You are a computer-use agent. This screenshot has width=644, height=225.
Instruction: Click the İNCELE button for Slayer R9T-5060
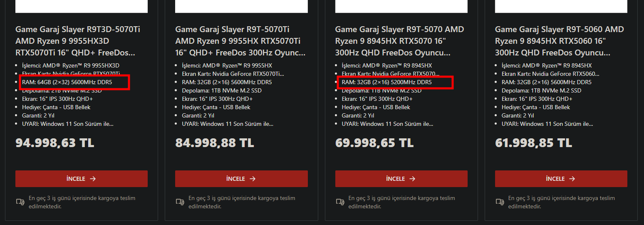(561, 179)
